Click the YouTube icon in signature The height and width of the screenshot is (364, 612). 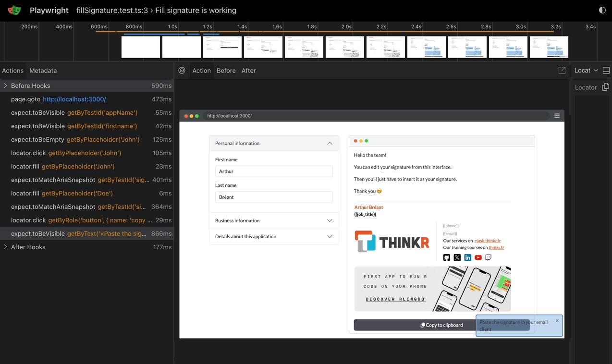[x=478, y=257]
